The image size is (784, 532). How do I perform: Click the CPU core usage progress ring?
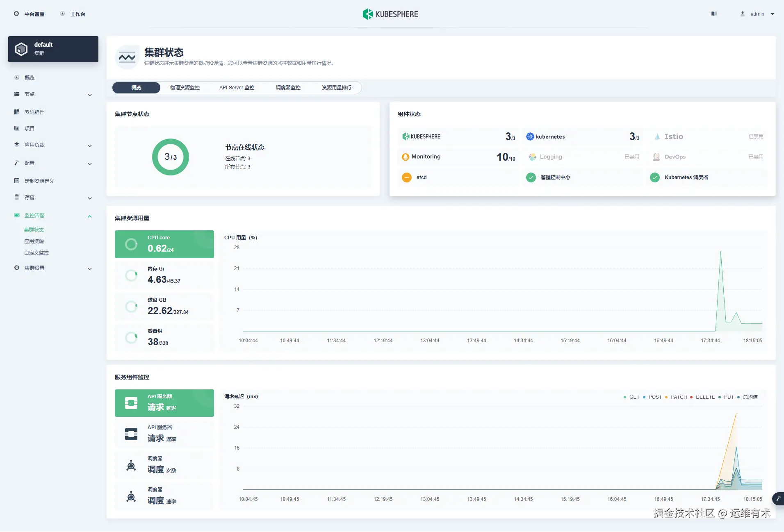point(131,244)
